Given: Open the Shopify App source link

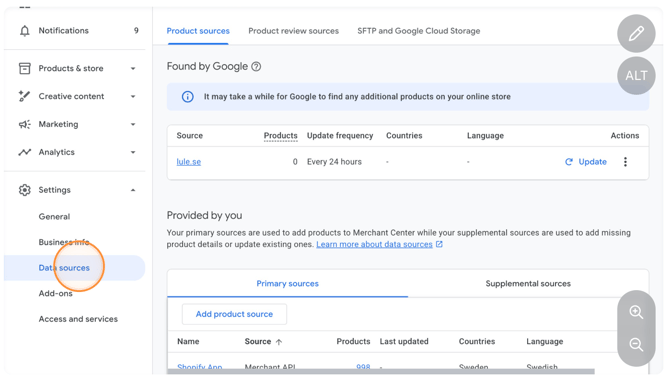Looking at the screenshot, I should click(x=200, y=367).
